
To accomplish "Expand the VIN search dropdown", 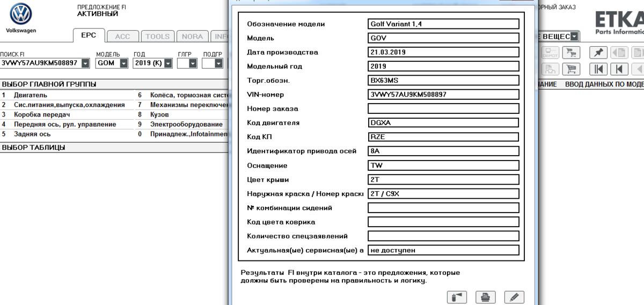I will click(x=85, y=63).
